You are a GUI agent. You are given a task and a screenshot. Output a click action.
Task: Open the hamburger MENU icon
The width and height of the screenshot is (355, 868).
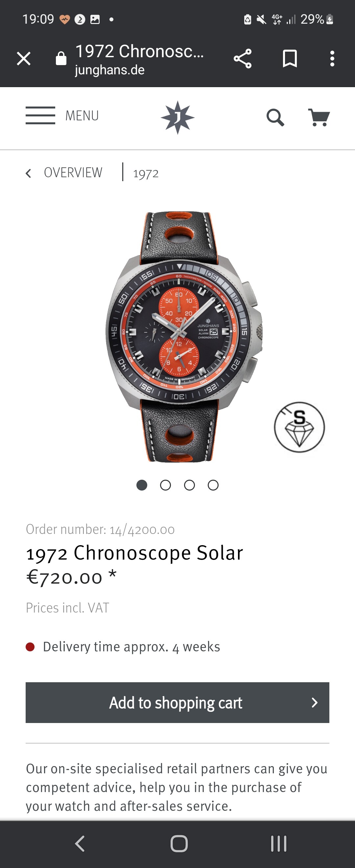[40, 115]
